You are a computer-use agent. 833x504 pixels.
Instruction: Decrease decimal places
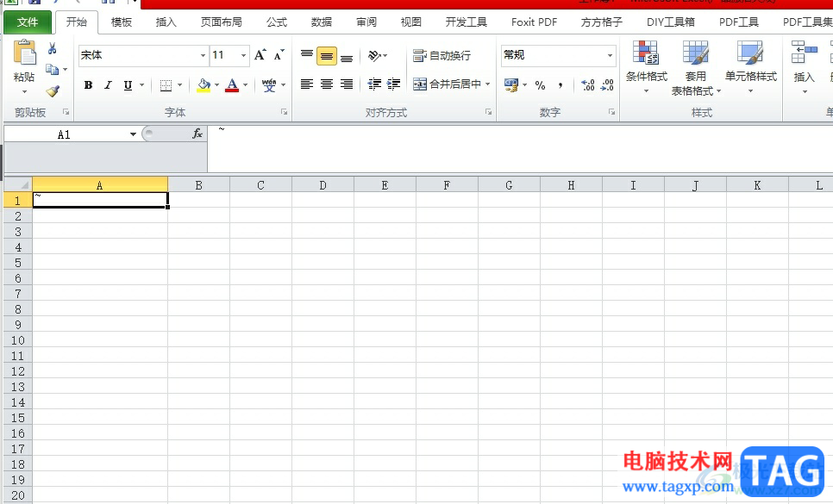pyautogui.click(x=607, y=85)
